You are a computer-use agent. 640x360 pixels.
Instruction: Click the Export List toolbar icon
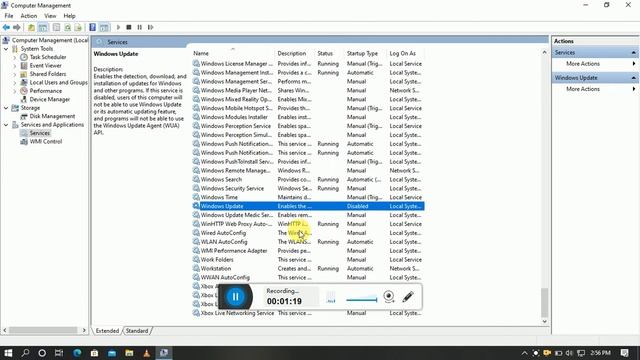78,27
